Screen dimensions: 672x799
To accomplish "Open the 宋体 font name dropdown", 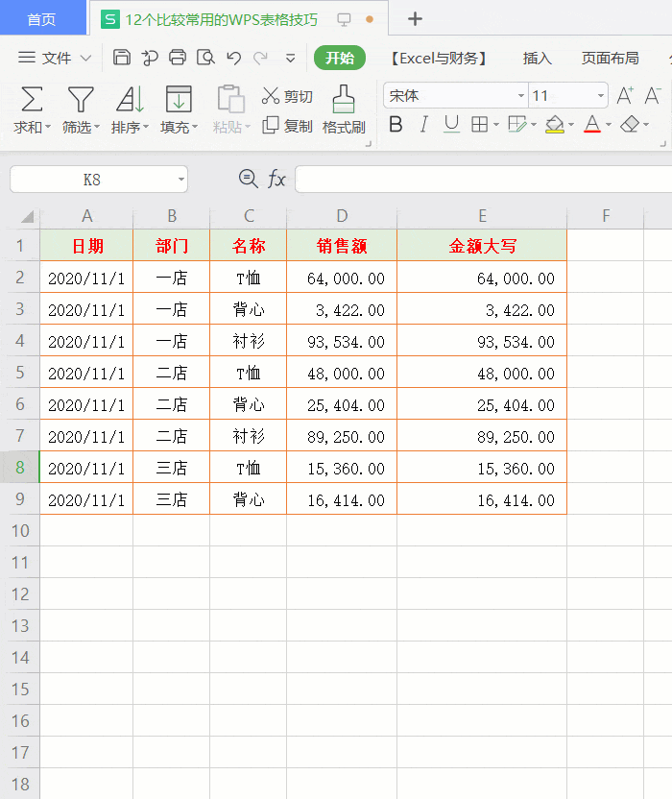I will tap(521, 96).
